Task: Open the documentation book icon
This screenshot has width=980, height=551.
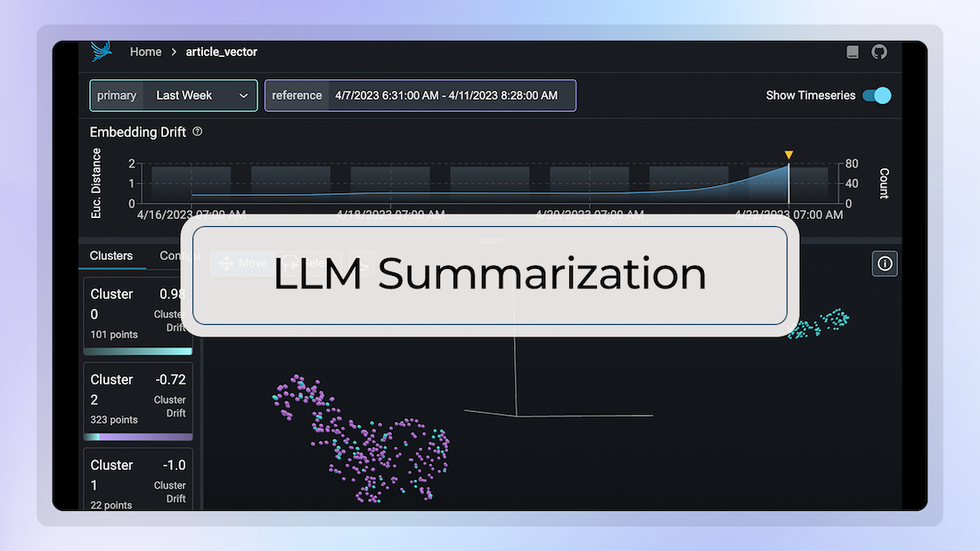Action: (853, 52)
